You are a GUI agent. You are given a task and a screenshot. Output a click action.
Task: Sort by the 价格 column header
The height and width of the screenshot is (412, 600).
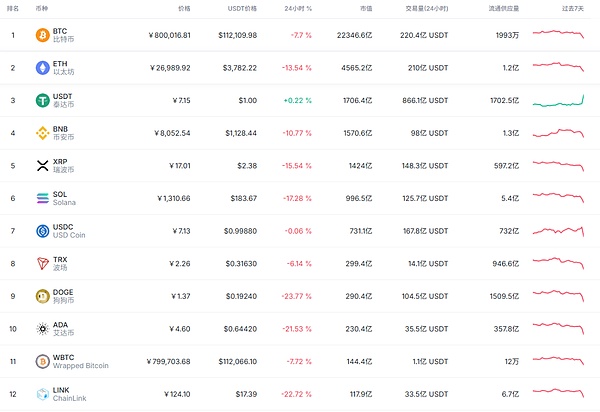pyautogui.click(x=183, y=8)
